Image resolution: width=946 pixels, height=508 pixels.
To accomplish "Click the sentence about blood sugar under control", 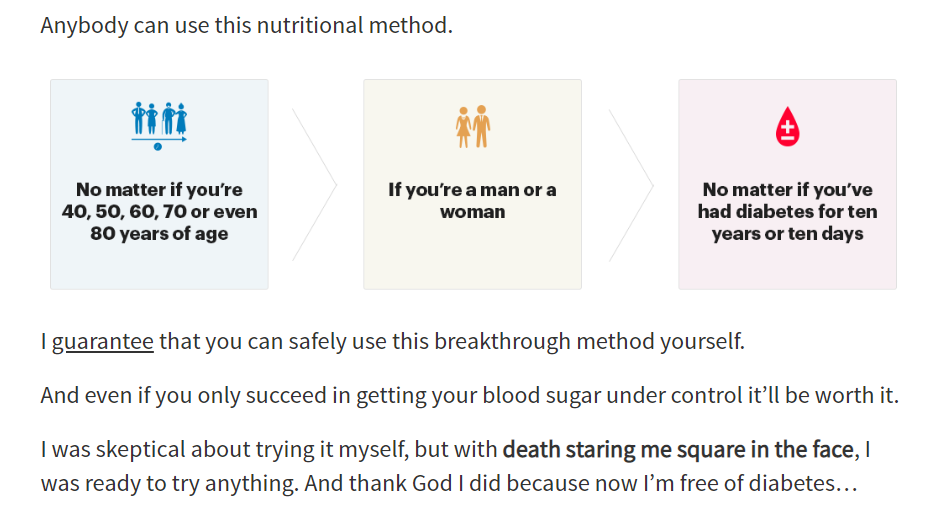I will (x=469, y=396).
